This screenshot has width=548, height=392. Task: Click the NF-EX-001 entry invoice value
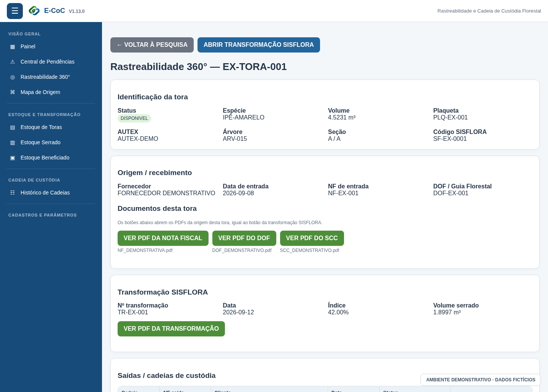(343, 193)
